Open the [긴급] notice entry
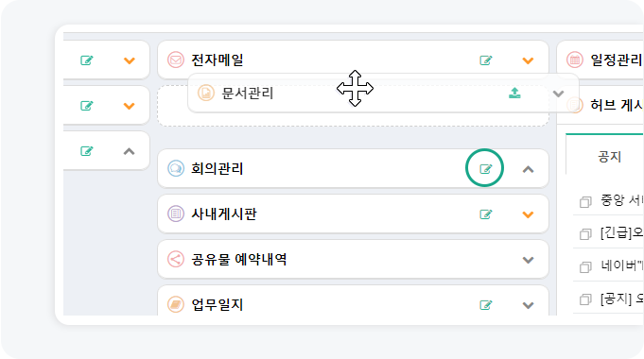The width and height of the screenshot is (644, 359). [621, 233]
